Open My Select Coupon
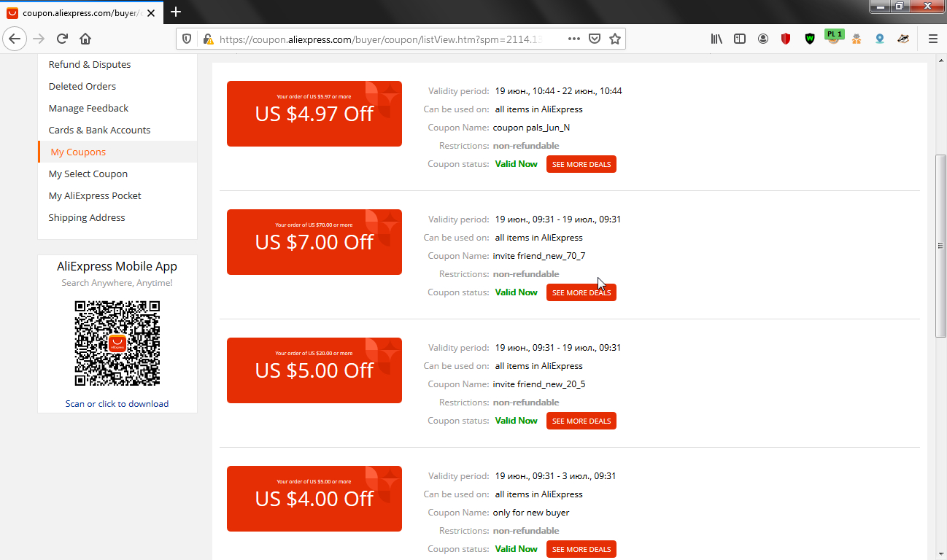Image resolution: width=947 pixels, height=560 pixels. (x=88, y=174)
